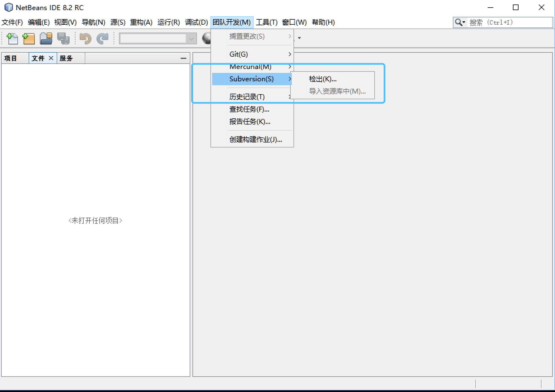Close the 文件 tab with its X
The height and width of the screenshot is (392, 555).
pos(51,58)
